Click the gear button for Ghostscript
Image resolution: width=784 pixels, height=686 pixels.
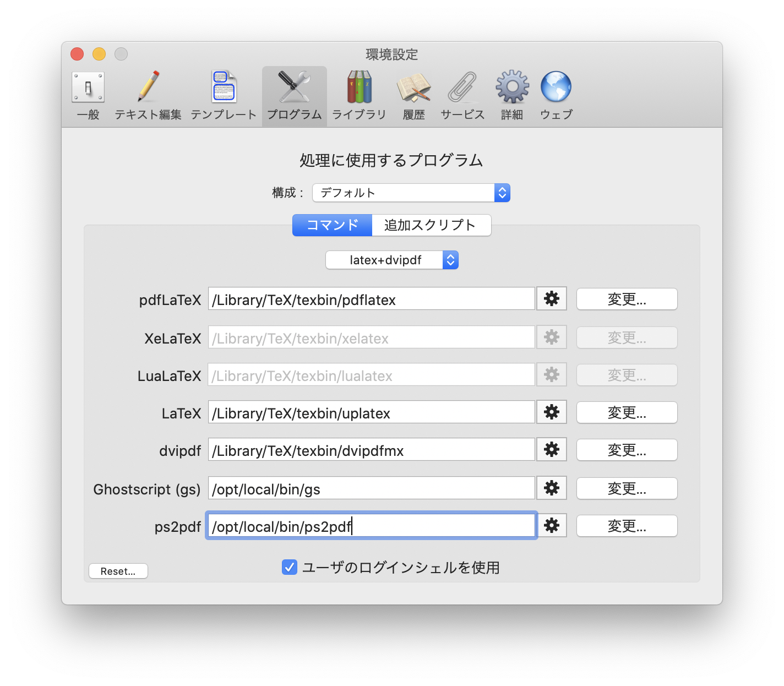552,488
